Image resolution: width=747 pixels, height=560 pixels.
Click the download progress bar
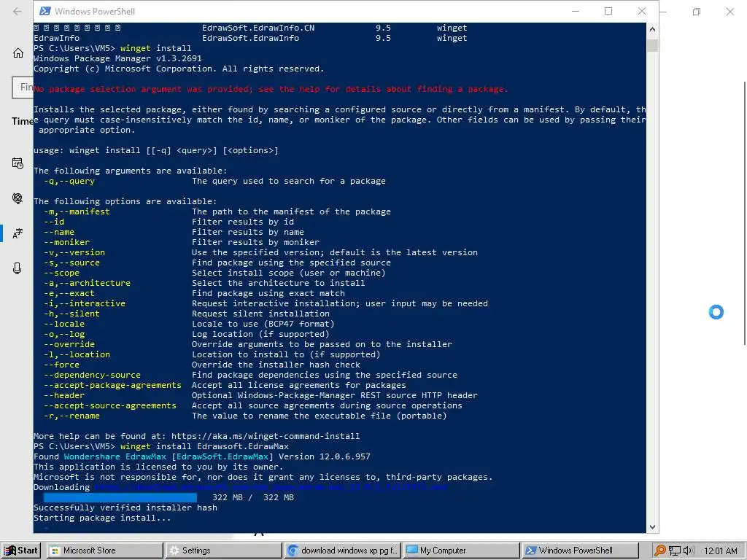click(120, 497)
